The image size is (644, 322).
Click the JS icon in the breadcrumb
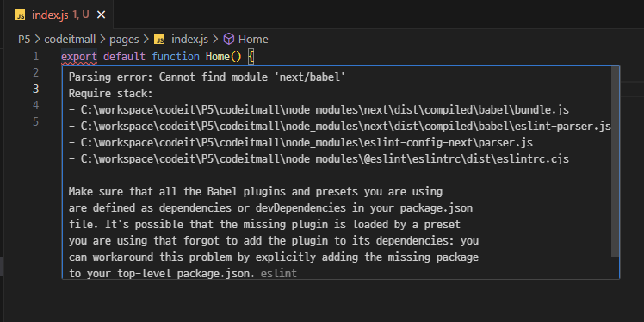159,40
